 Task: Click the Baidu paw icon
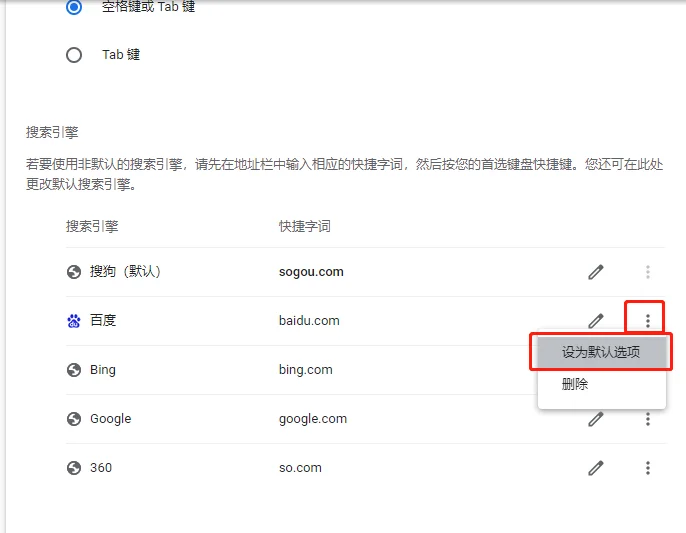pos(74,321)
